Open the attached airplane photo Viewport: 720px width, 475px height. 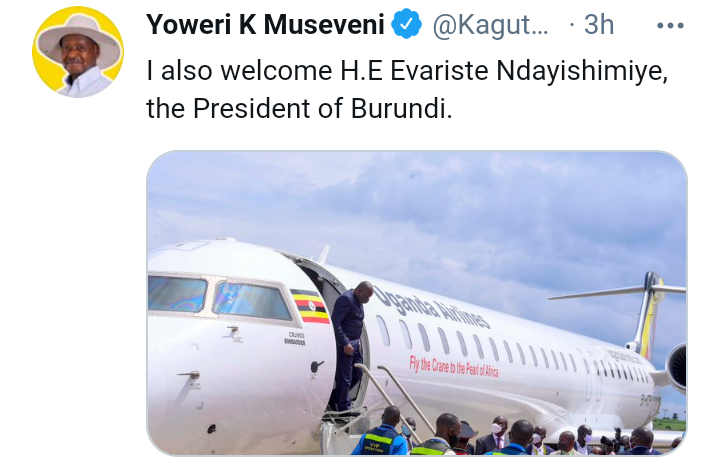[x=416, y=303]
